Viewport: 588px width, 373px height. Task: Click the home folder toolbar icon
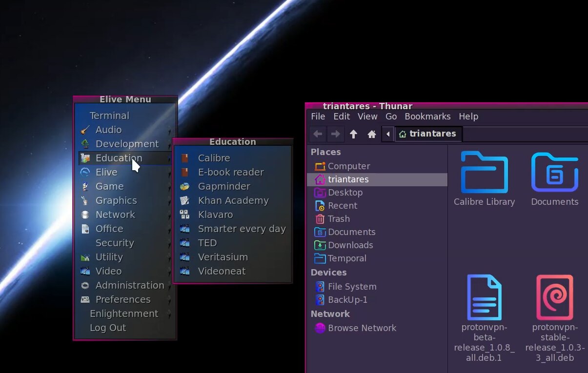click(372, 134)
